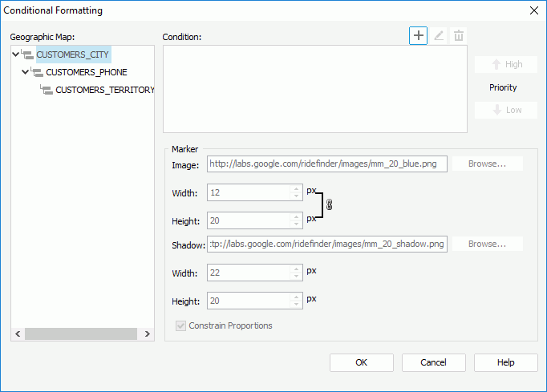The width and height of the screenshot is (547, 392).
Task: Raise priority with High button
Action: (506, 64)
